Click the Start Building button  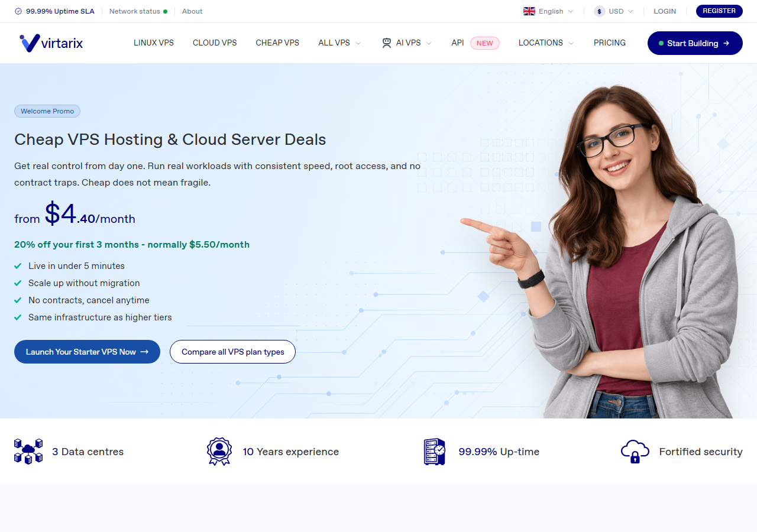click(x=695, y=43)
